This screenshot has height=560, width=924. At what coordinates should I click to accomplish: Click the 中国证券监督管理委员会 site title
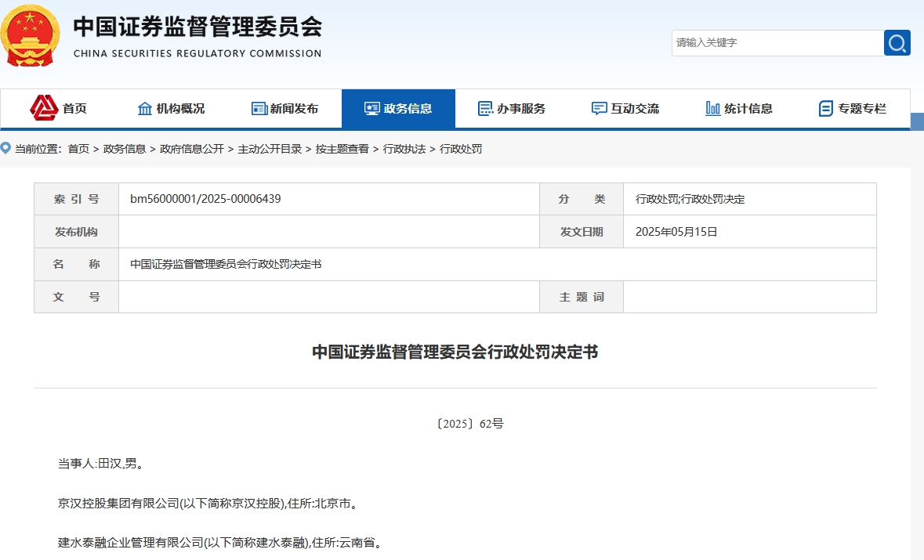pos(198,27)
